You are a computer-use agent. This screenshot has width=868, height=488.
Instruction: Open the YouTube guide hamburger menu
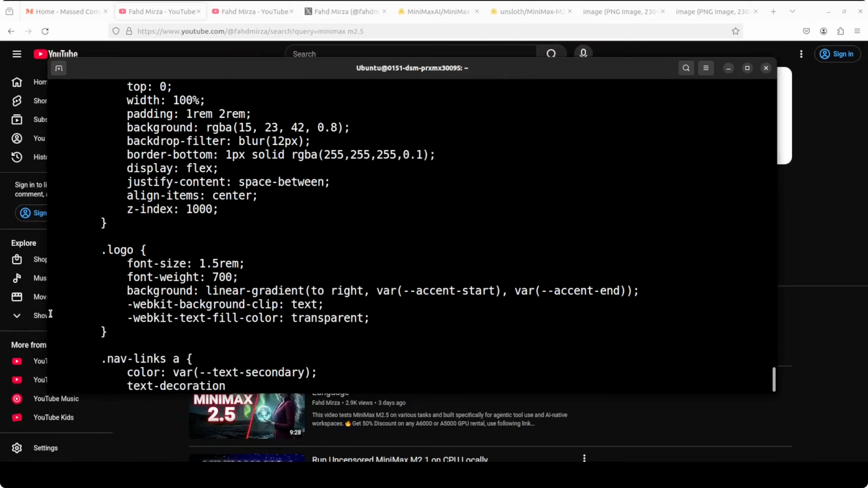pyautogui.click(x=17, y=54)
